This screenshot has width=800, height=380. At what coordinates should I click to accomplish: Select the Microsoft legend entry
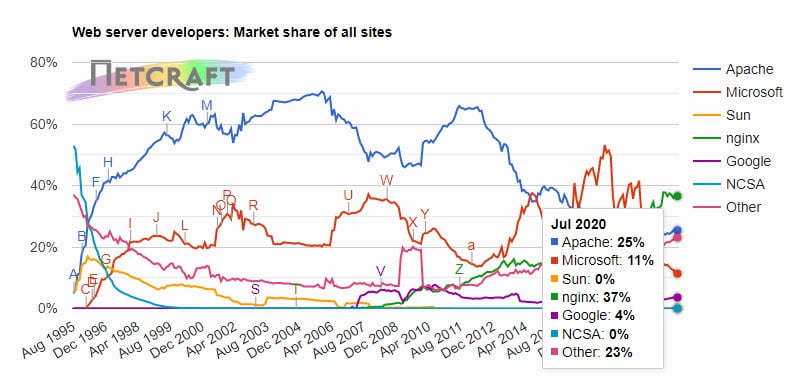738,92
